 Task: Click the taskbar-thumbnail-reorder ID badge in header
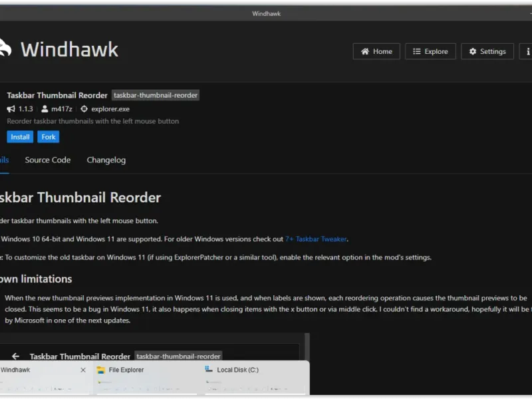coord(156,95)
